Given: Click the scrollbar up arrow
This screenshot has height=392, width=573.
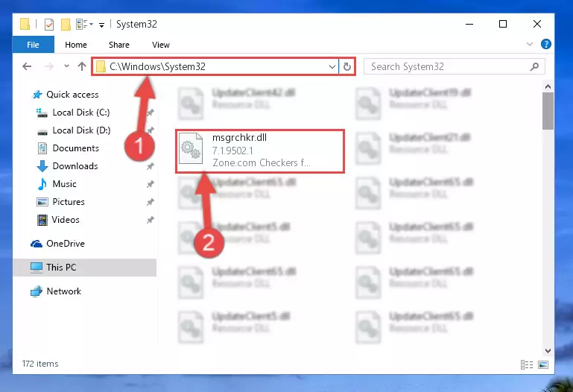Looking at the screenshot, I should pyautogui.click(x=548, y=86).
